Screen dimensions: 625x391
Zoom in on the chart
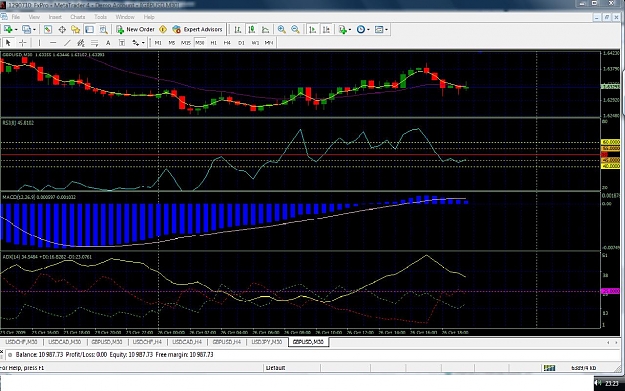point(281,29)
